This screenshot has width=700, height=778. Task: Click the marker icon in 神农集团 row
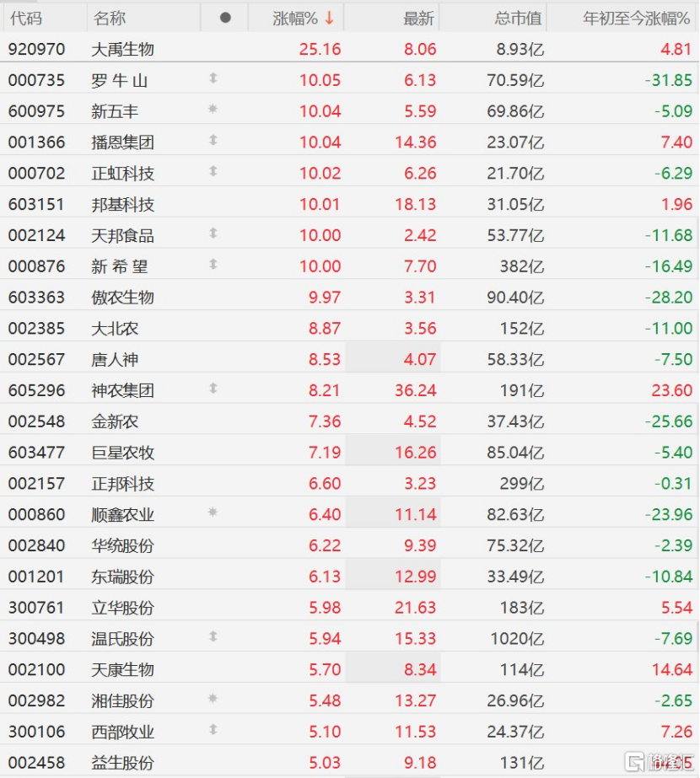213,388
